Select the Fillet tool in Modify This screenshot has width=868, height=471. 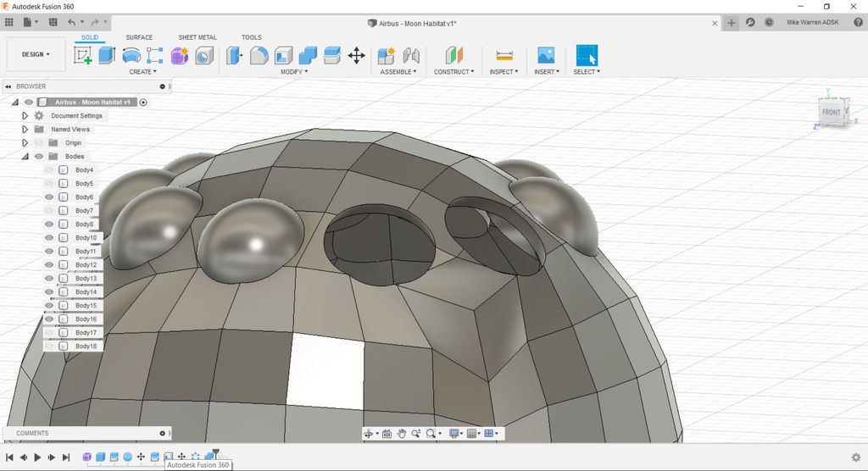pos(259,56)
